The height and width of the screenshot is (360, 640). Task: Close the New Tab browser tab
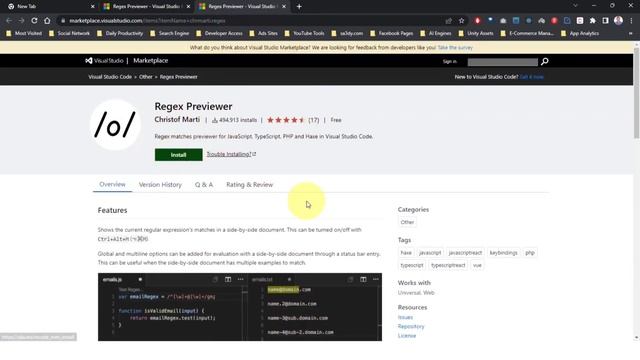[x=93, y=7]
